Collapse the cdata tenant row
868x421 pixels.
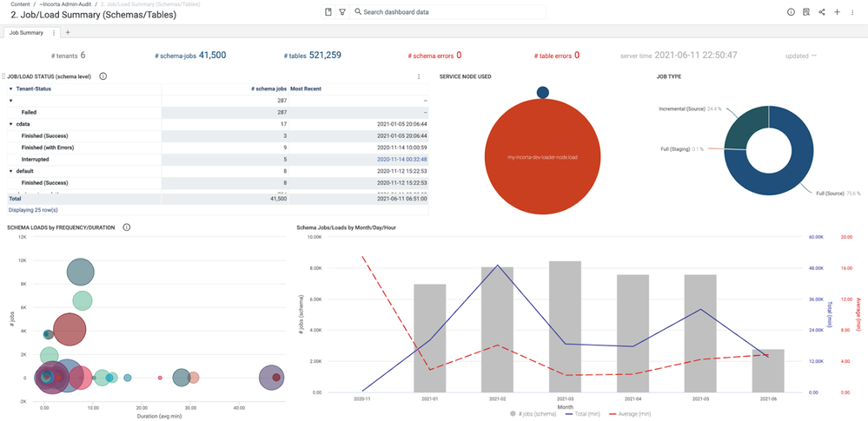(11, 124)
